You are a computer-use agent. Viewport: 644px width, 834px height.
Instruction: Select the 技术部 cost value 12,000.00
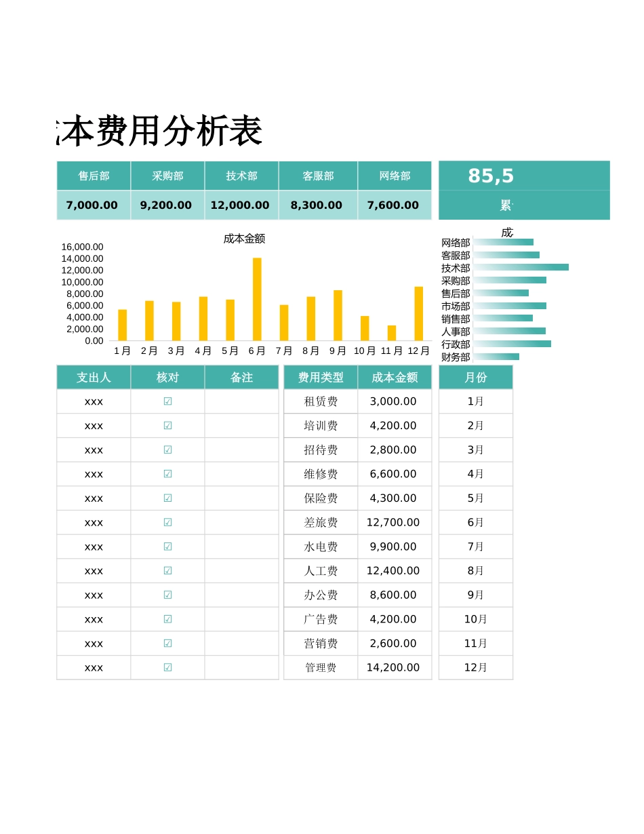click(241, 205)
